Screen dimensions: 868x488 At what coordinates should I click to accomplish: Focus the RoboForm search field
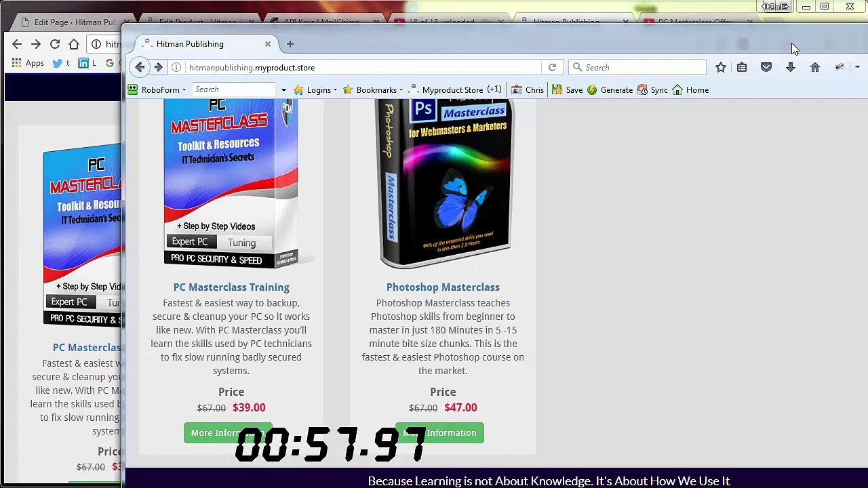pyautogui.click(x=235, y=89)
